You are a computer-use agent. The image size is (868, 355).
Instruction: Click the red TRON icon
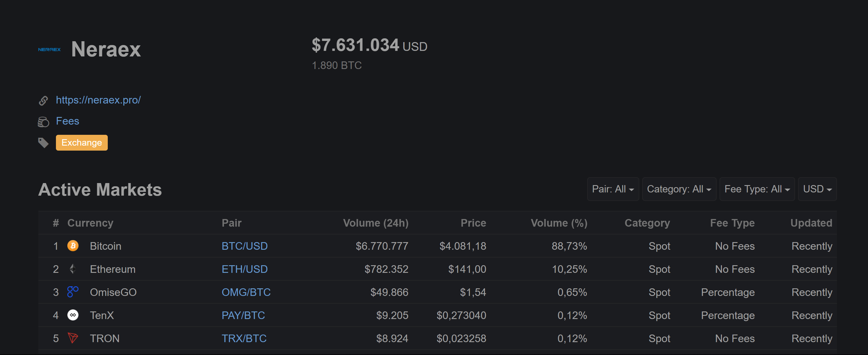tap(73, 338)
